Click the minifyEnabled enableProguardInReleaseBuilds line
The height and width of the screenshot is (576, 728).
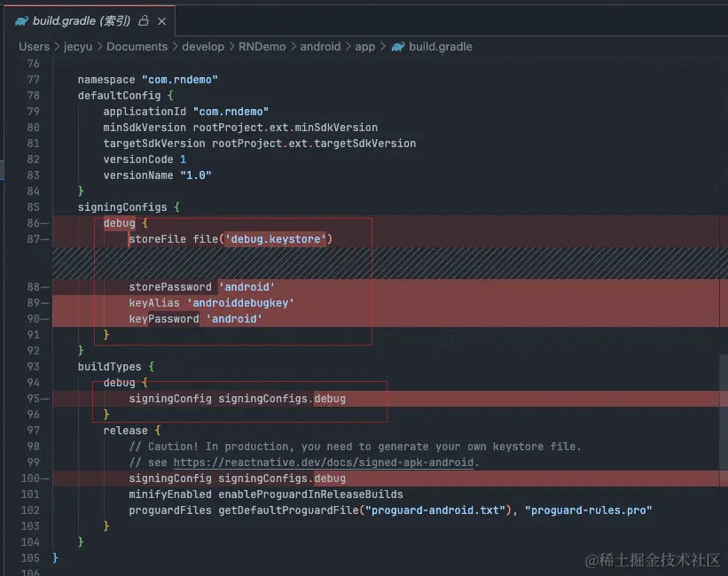tap(266, 494)
